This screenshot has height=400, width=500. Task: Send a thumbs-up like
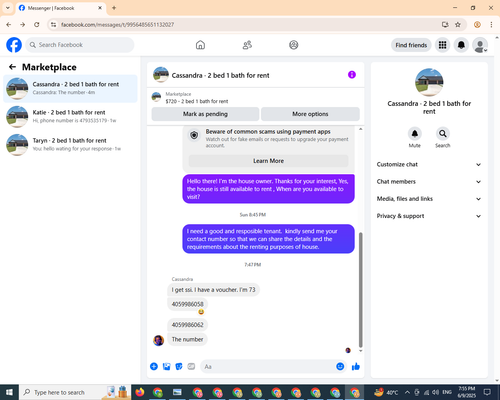tap(356, 367)
